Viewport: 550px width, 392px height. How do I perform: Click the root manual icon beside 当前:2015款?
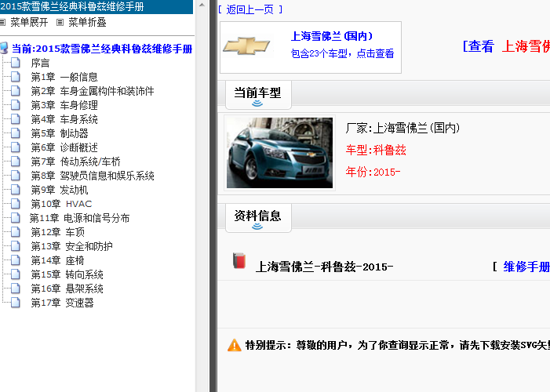4,48
